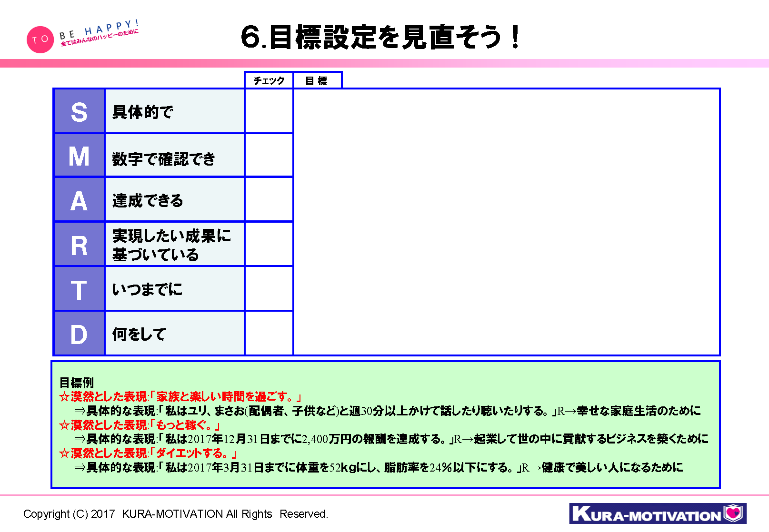Click the example about 体重を52kgにし

click(x=379, y=467)
